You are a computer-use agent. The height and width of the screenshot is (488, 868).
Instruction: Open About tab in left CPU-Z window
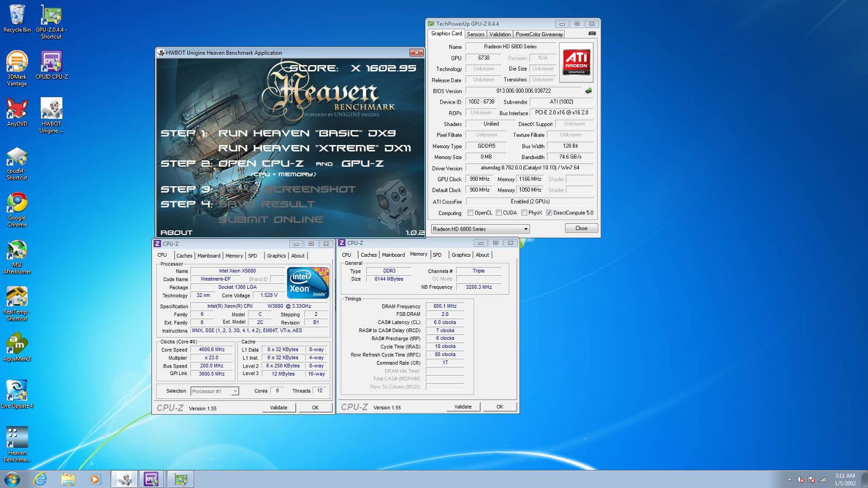298,256
